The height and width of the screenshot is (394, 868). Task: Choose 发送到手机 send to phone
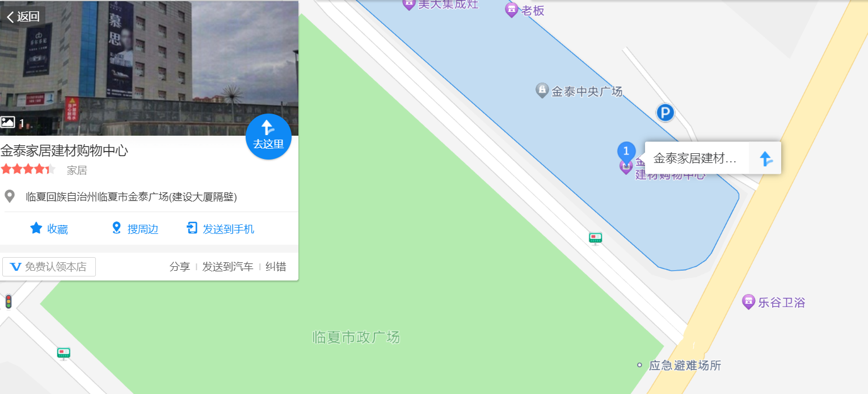pyautogui.click(x=220, y=229)
